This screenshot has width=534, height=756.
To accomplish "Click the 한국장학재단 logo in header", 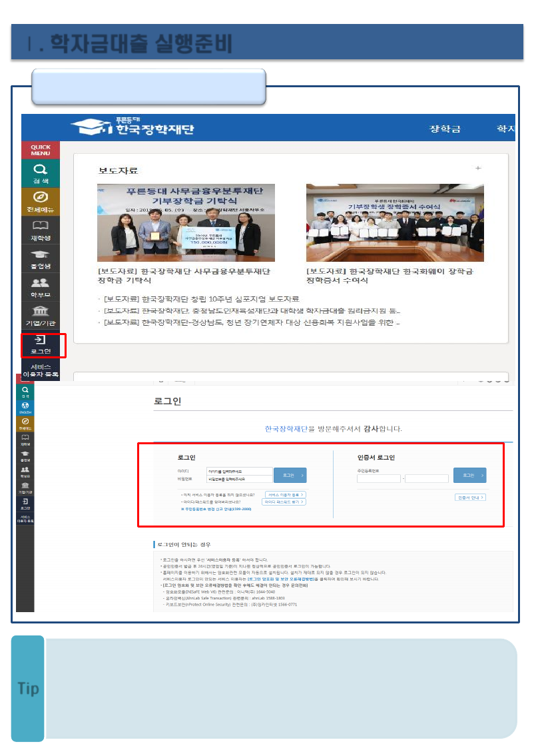I will 133,127.
